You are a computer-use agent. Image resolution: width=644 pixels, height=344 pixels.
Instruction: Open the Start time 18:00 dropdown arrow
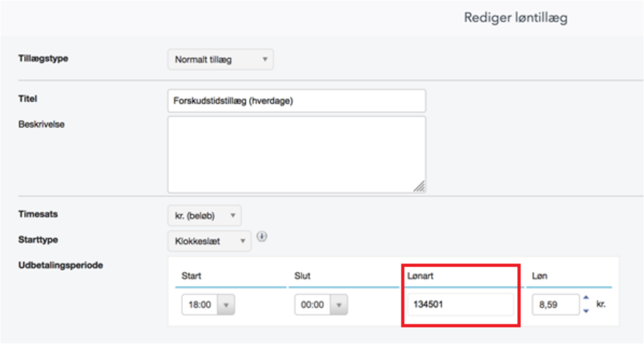tap(226, 305)
